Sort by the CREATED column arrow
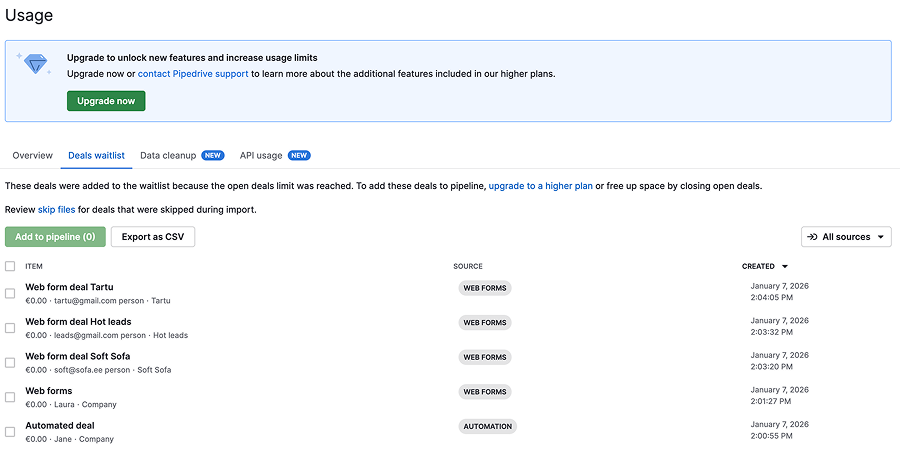 [x=785, y=267]
